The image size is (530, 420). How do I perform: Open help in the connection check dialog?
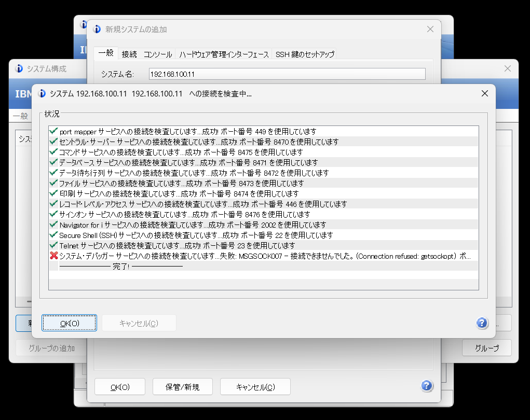pyautogui.click(x=482, y=323)
